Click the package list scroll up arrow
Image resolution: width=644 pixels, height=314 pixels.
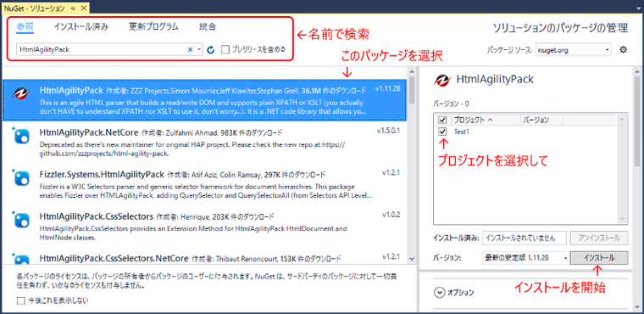click(412, 70)
